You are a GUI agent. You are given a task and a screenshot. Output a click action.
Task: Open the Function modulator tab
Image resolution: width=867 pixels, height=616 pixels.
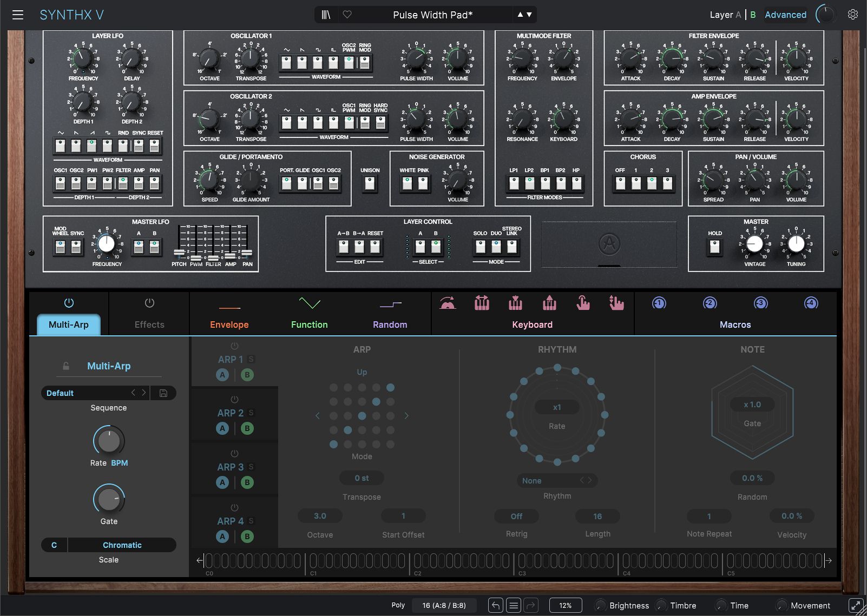310,324
